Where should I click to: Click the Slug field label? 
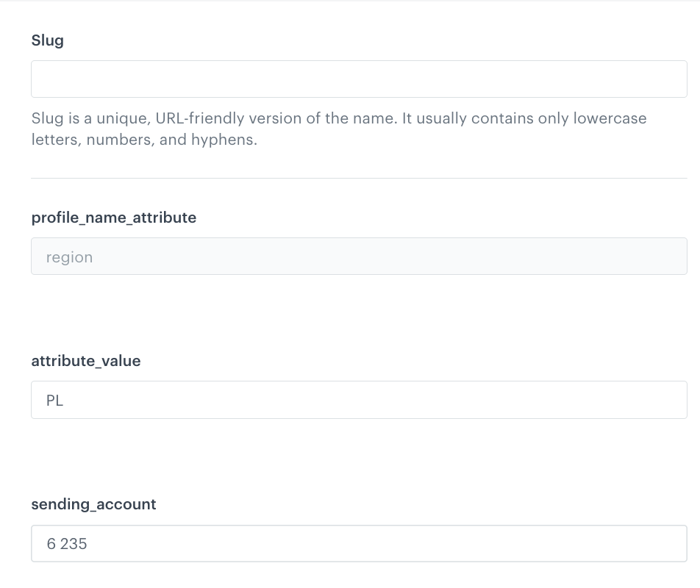click(x=48, y=40)
